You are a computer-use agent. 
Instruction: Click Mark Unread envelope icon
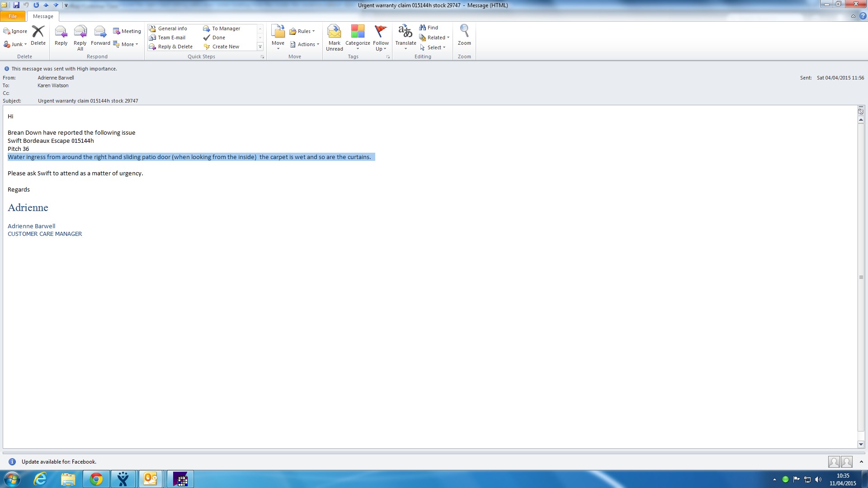(x=334, y=33)
